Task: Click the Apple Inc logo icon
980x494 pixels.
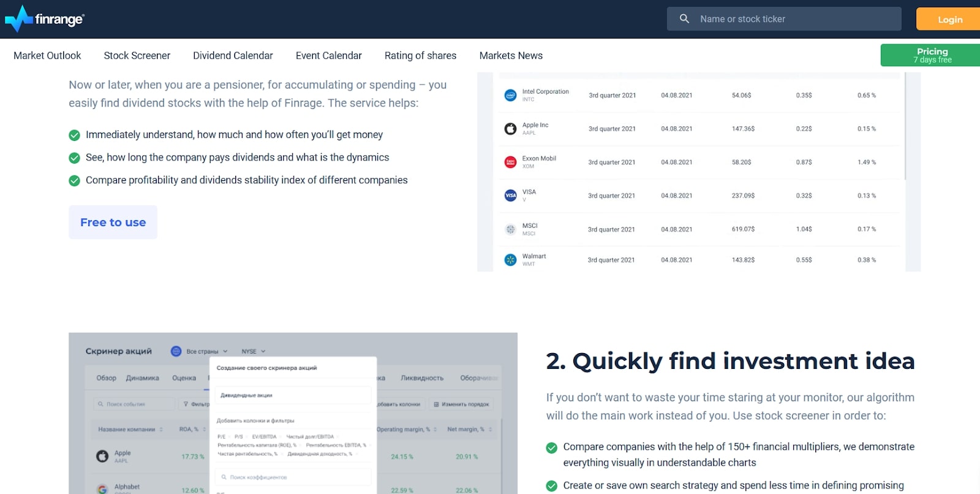Action: pos(510,129)
